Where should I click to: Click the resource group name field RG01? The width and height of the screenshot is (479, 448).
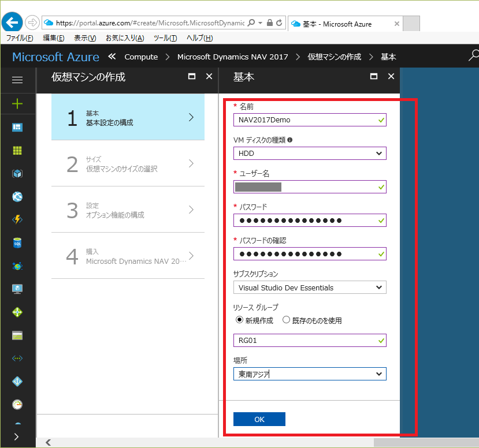click(310, 340)
